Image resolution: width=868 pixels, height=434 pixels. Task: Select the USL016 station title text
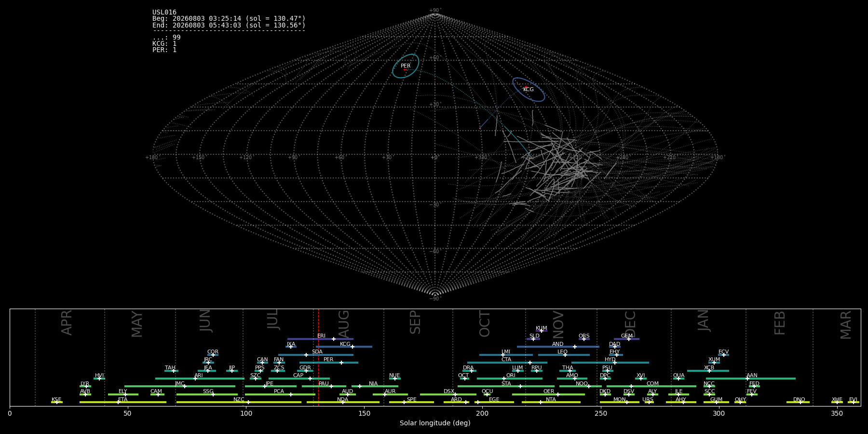pos(164,13)
